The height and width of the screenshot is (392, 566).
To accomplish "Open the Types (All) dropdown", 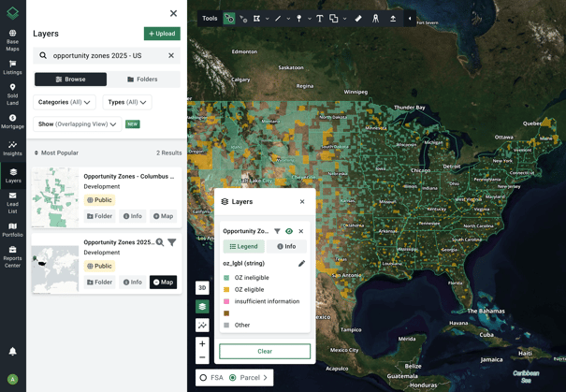I will click(126, 102).
